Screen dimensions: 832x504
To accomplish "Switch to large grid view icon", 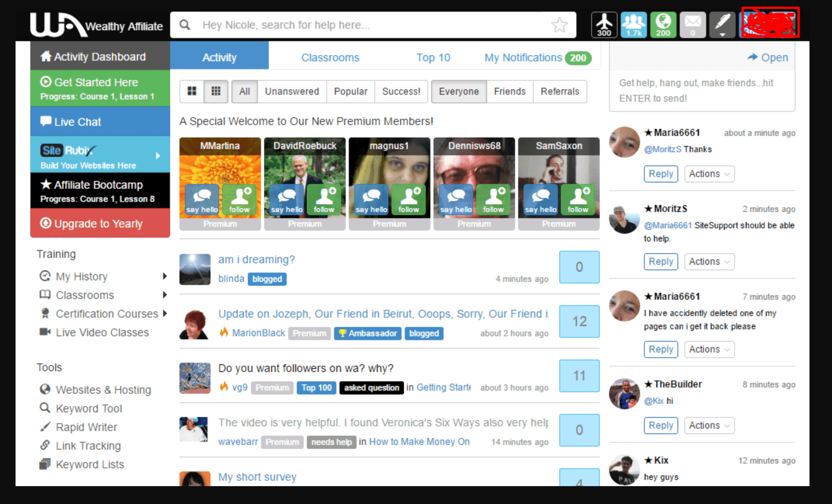I will coord(192,91).
